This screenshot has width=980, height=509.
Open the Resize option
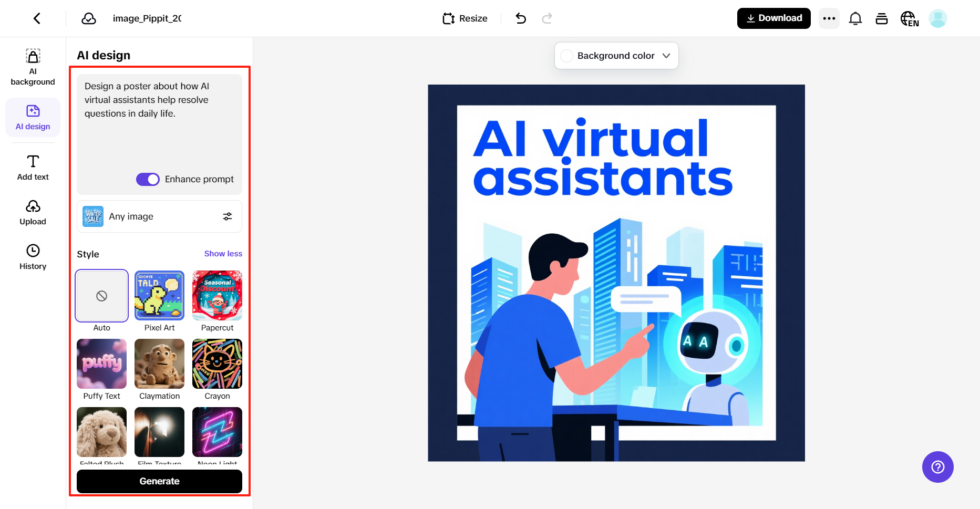(x=465, y=18)
